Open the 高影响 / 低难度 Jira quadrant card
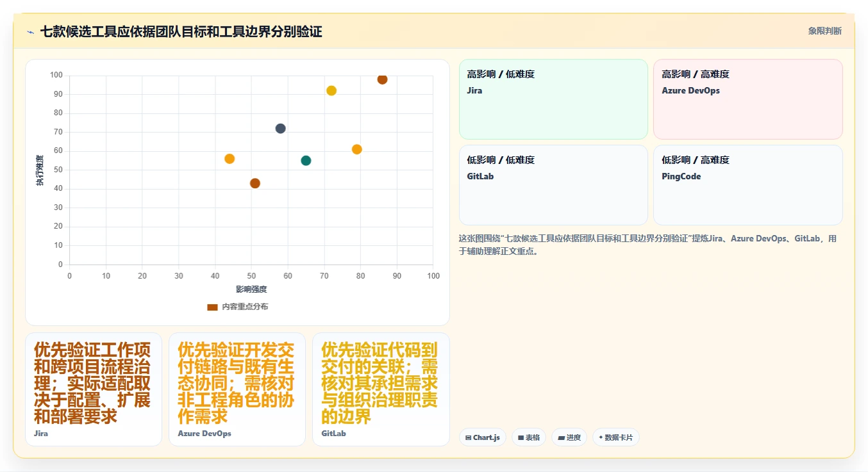The image size is (868, 472). click(553, 99)
